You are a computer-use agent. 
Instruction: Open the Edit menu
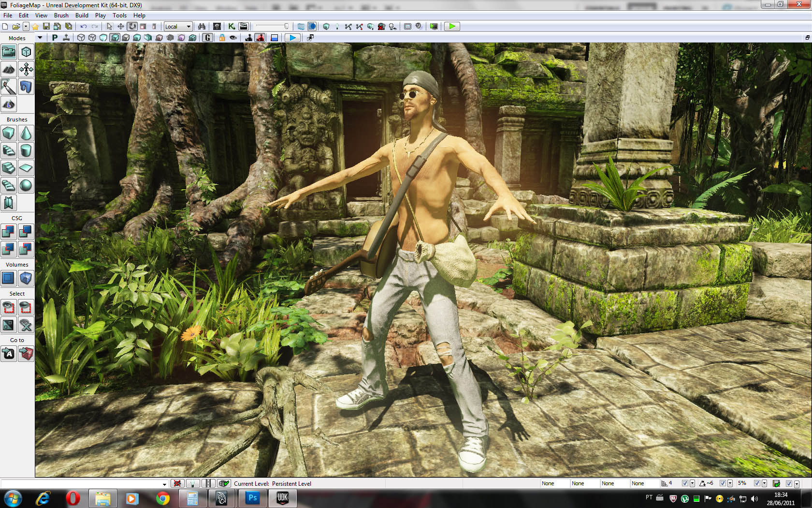click(x=24, y=15)
